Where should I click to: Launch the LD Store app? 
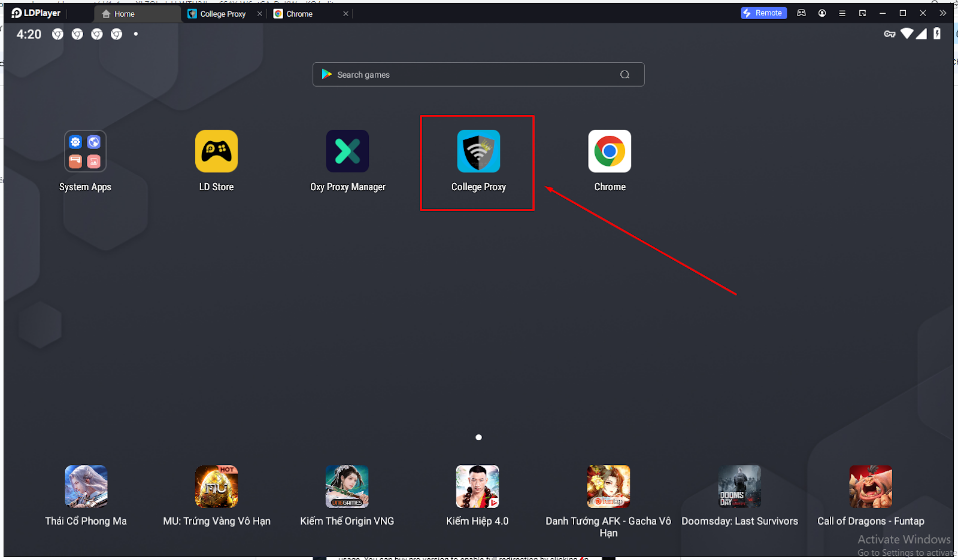click(x=216, y=151)
